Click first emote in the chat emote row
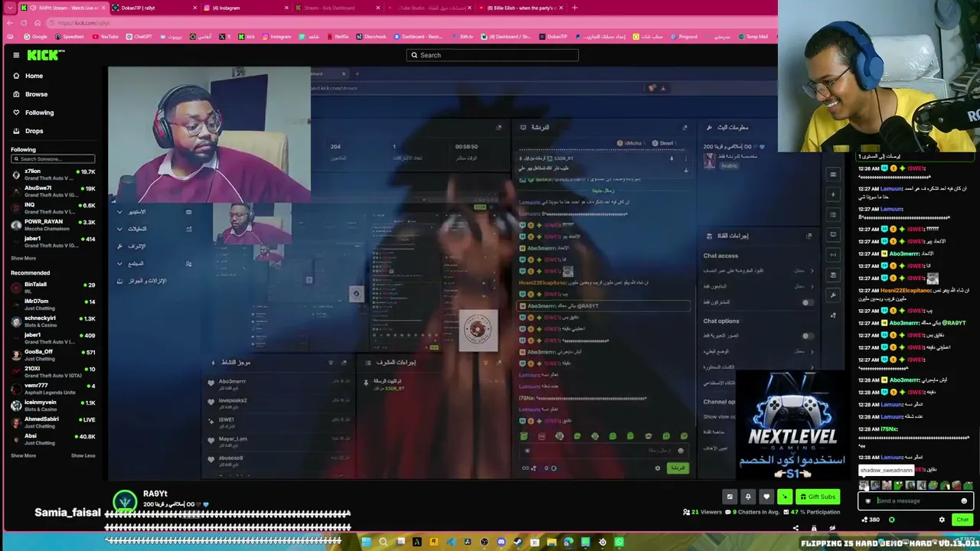980x551 pixels. pyautogui.click(x=864, y=485)
